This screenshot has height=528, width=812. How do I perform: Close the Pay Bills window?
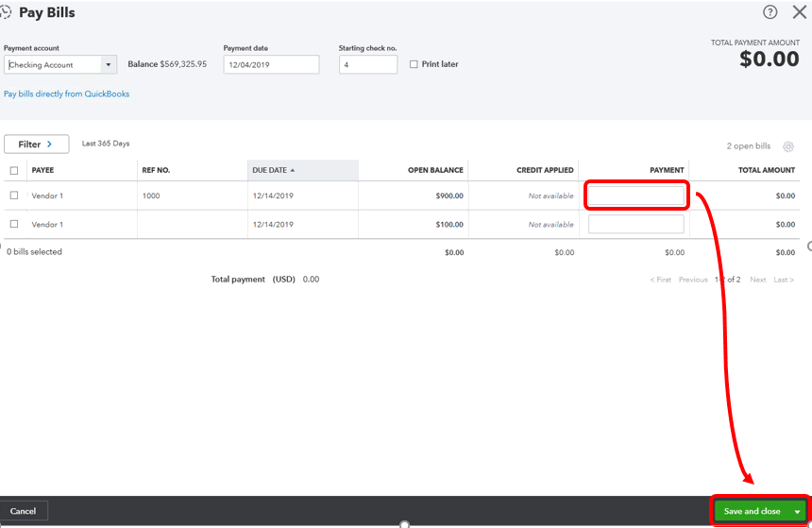pos(799,12)
